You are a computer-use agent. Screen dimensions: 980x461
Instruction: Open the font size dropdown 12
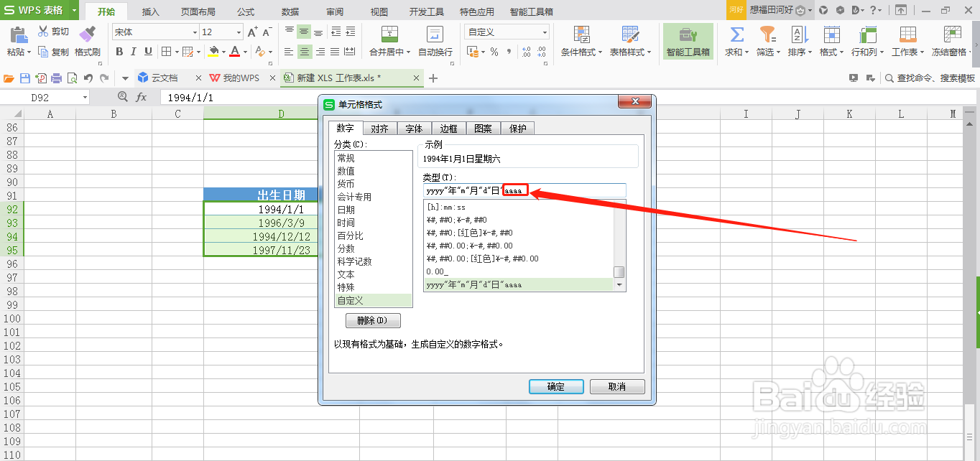(239, 32)
